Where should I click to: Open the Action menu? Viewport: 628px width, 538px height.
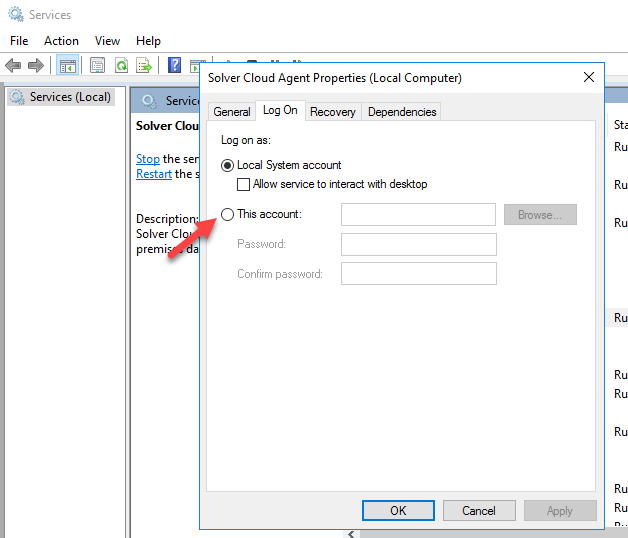(x=61, y=41)
